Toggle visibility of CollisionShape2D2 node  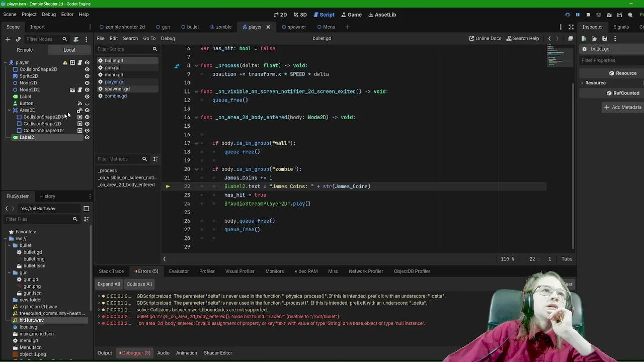87,131
